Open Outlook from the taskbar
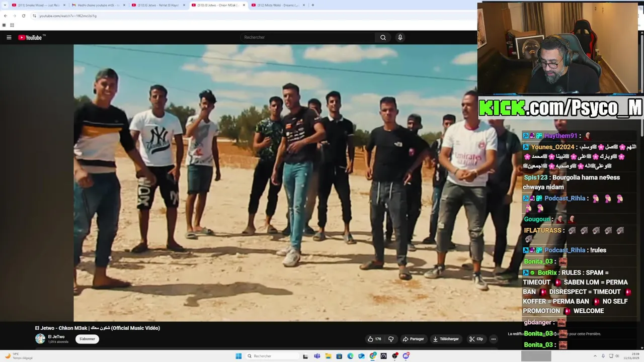The height and width of the screenshot is (362, 644). click(361, 356)
